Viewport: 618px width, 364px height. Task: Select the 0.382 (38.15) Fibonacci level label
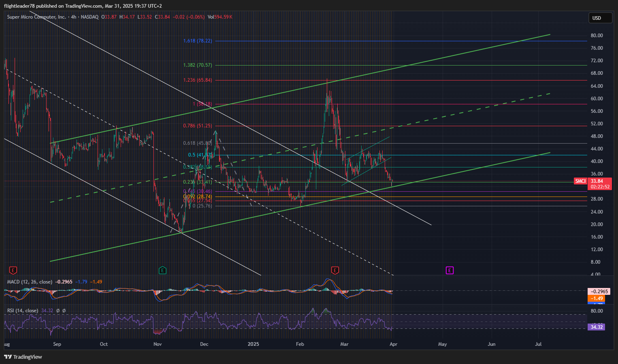pyautogui.click(x=198, y=167)
